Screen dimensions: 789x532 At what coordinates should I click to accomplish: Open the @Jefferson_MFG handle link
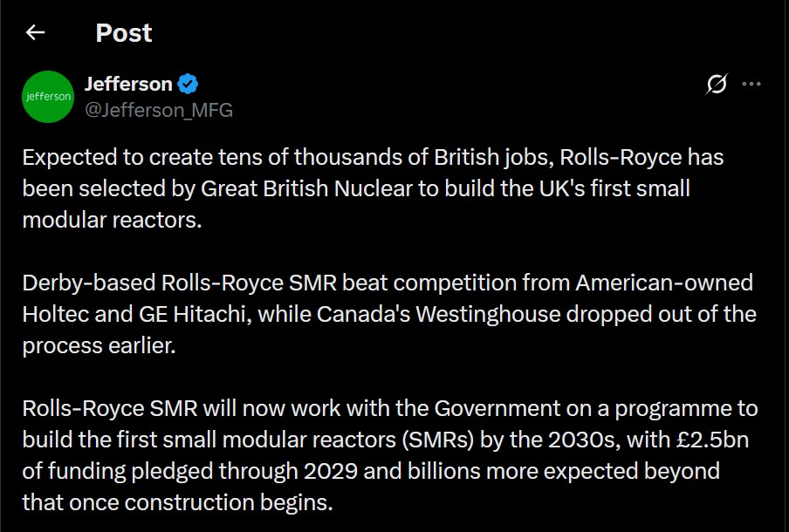pyautogui.click(x=159, y=110)
